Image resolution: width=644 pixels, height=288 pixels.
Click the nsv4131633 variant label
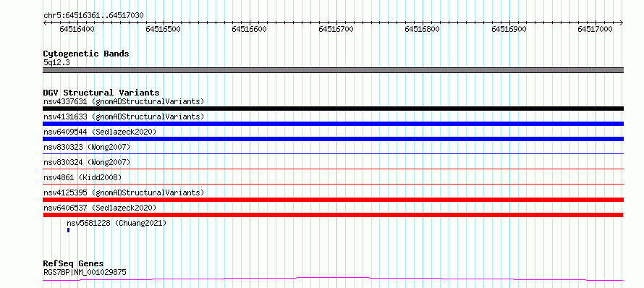(x=124, y=117)
